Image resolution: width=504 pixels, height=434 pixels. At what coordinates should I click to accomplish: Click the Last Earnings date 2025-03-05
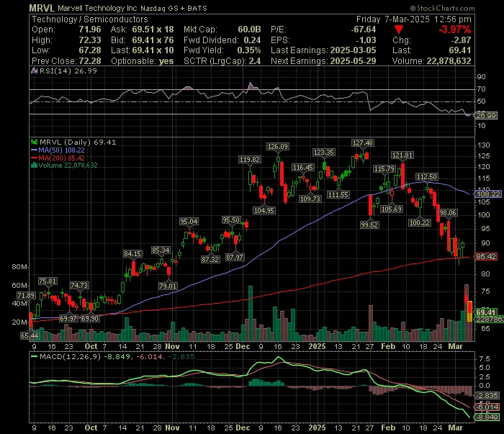(x=353, y=50)
